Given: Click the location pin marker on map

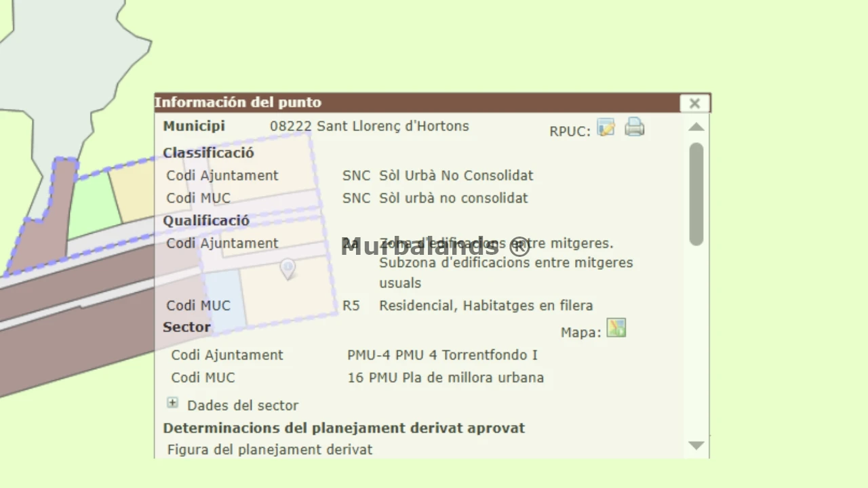Looking at the screenshot, I should 288,268.
